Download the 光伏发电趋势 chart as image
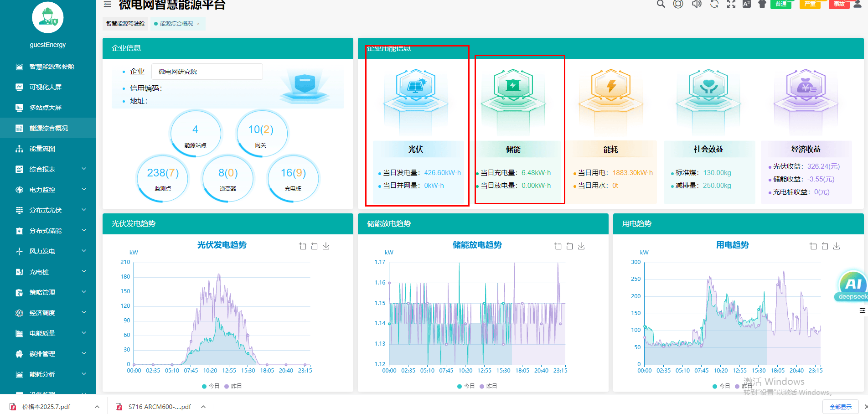Viewport: 868px width, 414px height. 326,246
